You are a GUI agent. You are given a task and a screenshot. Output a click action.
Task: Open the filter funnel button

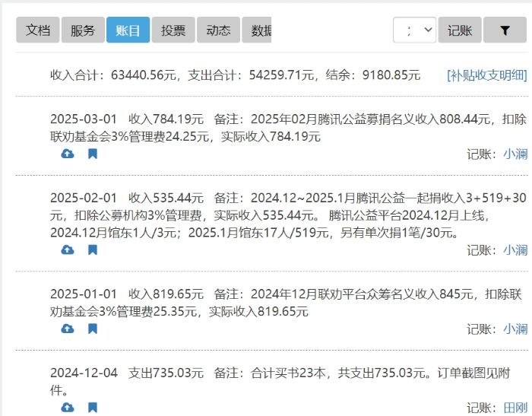pyautogui.click(x=505, y=30)
